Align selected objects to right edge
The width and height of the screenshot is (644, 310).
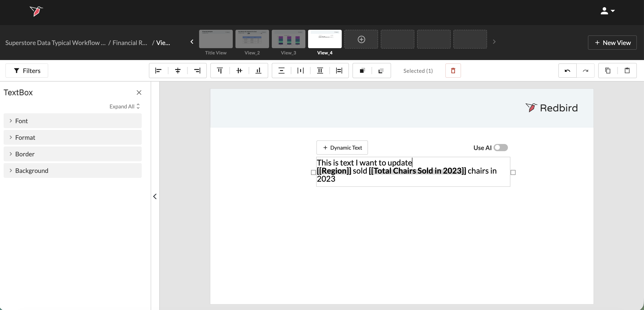pos(197,71)
